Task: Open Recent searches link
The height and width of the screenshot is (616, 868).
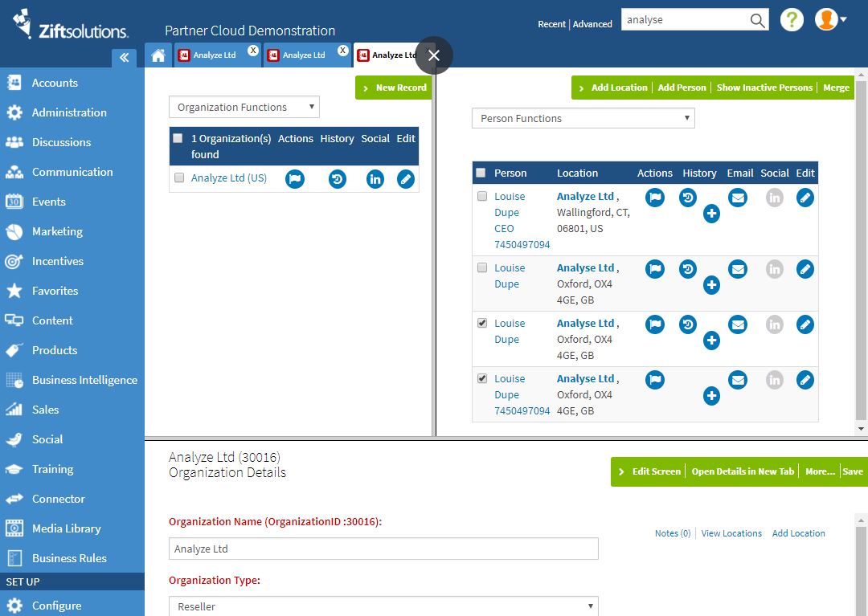Action: pos(552,24)
